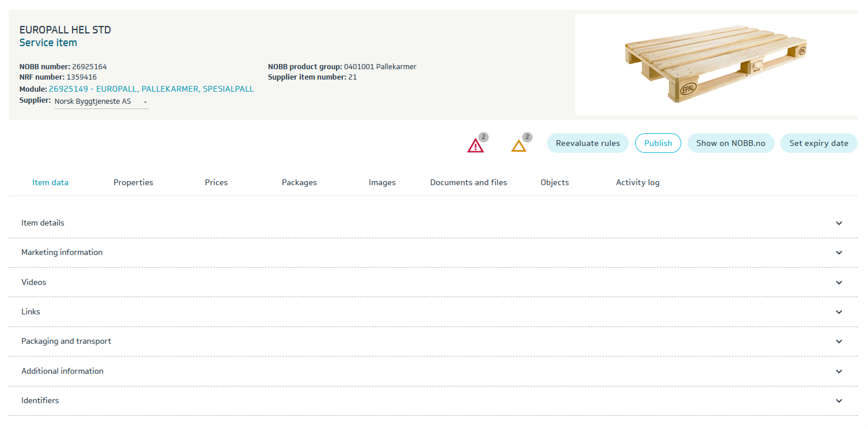The width and height of the screenshot is (868, 430).
Task: Click the orange warning triangle icon
Action: point(518,146)
